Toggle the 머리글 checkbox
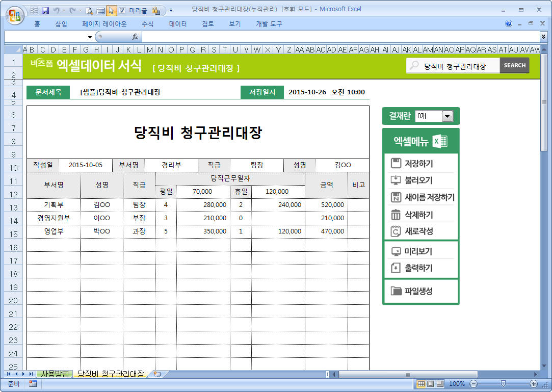The image size is (552, 392). coord(122,10)
